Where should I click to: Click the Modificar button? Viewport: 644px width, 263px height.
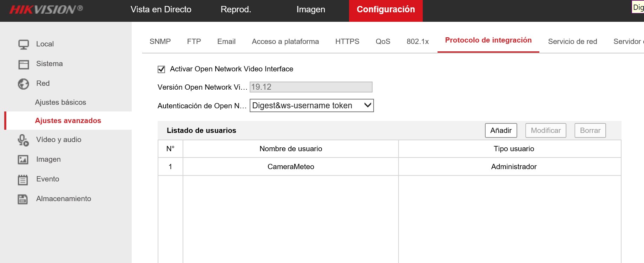coord(545,130)
